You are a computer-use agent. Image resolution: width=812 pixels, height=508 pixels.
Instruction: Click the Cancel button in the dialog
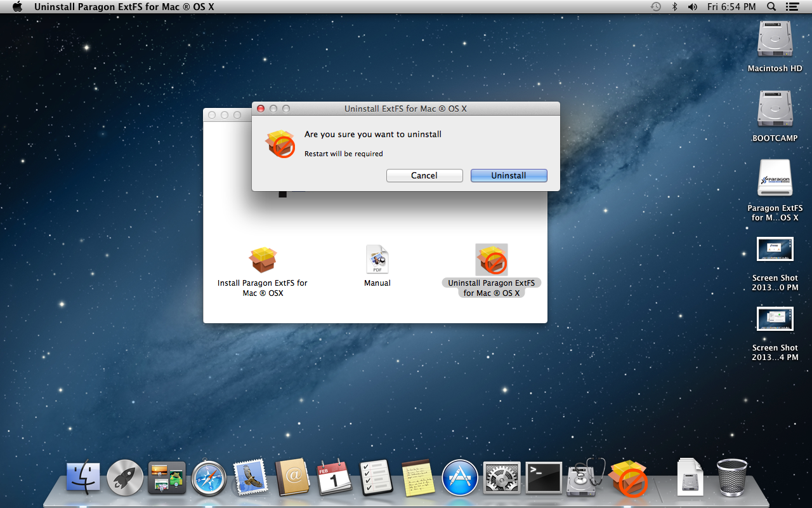(x=424, y=175)
